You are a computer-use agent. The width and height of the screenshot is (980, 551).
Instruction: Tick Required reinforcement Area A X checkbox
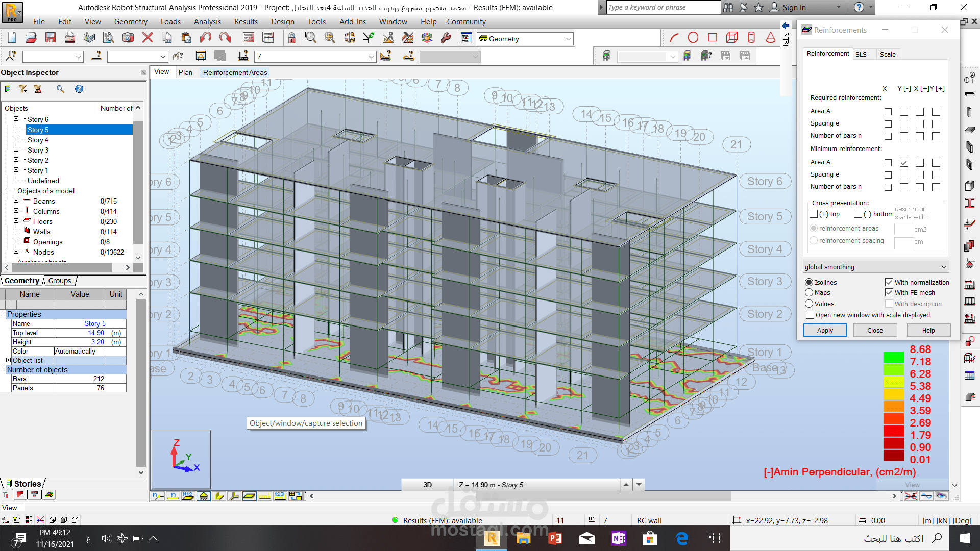(x=888, y=112)
